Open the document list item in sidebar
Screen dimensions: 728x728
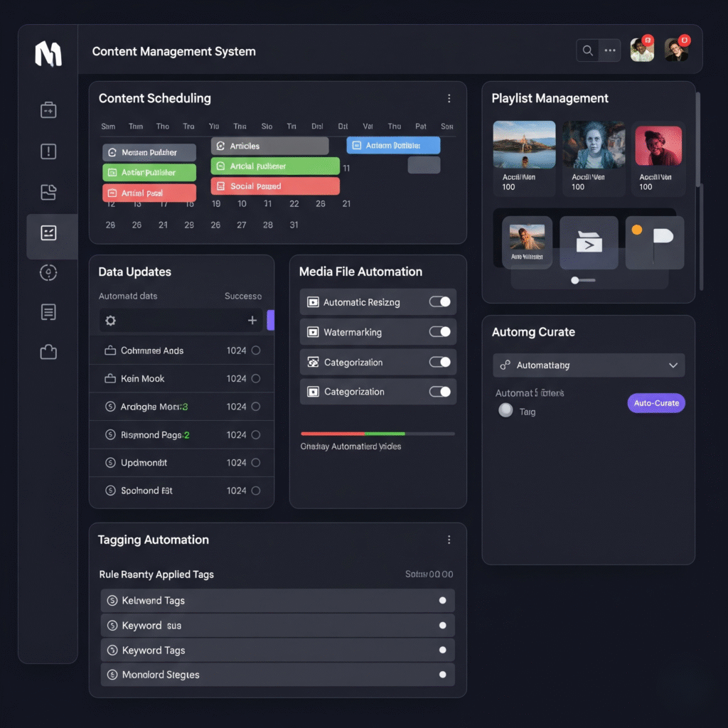(x=48, y=311)
